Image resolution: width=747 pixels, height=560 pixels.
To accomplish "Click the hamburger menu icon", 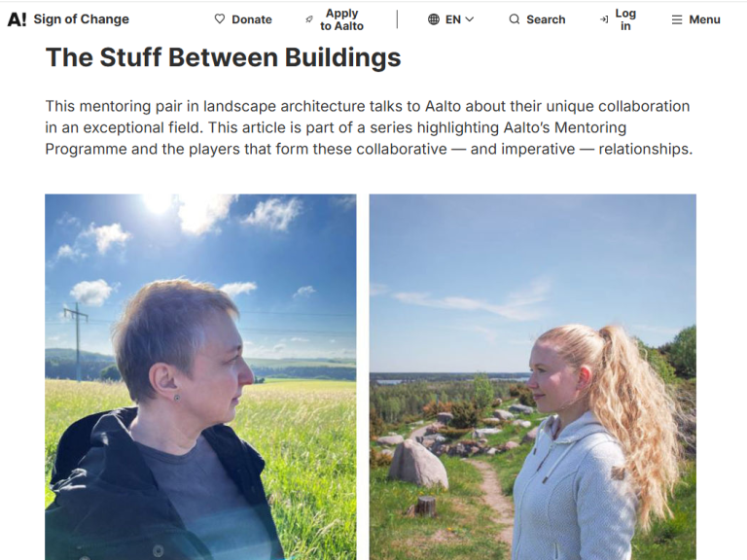I will [x=677, y=19].
